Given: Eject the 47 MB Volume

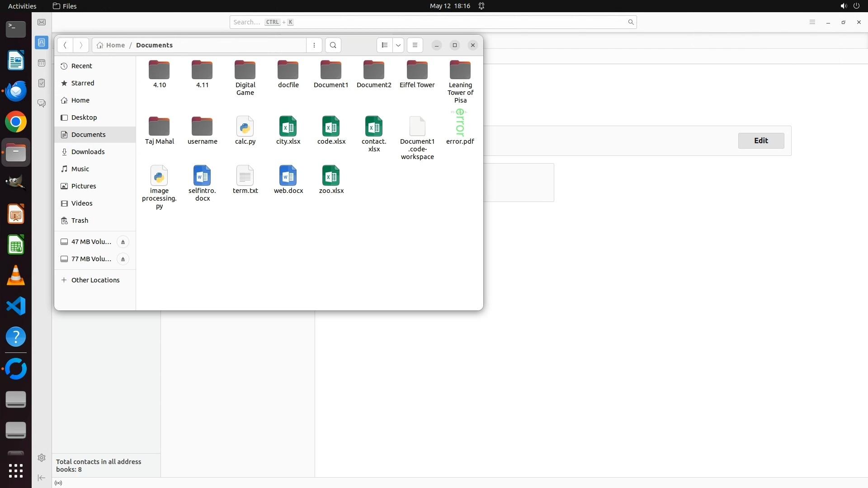Looking at the screenshot, I should (x=123, y=242).
